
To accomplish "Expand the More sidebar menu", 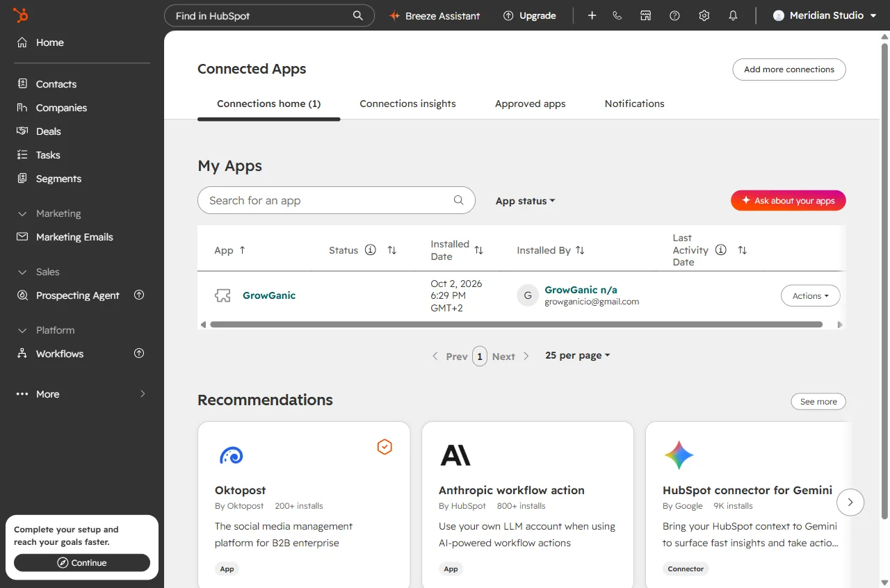I will pyautogui.click(x=82, y=394).
